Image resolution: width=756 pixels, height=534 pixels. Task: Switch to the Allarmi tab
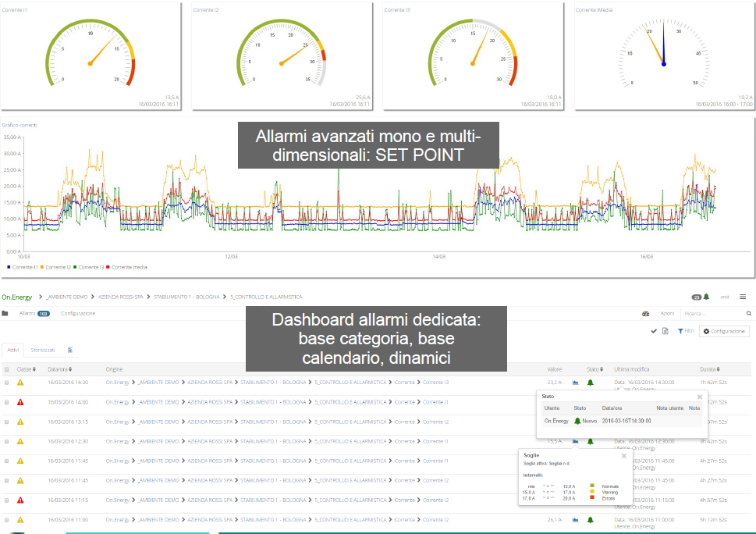click(x=34, y=314)
